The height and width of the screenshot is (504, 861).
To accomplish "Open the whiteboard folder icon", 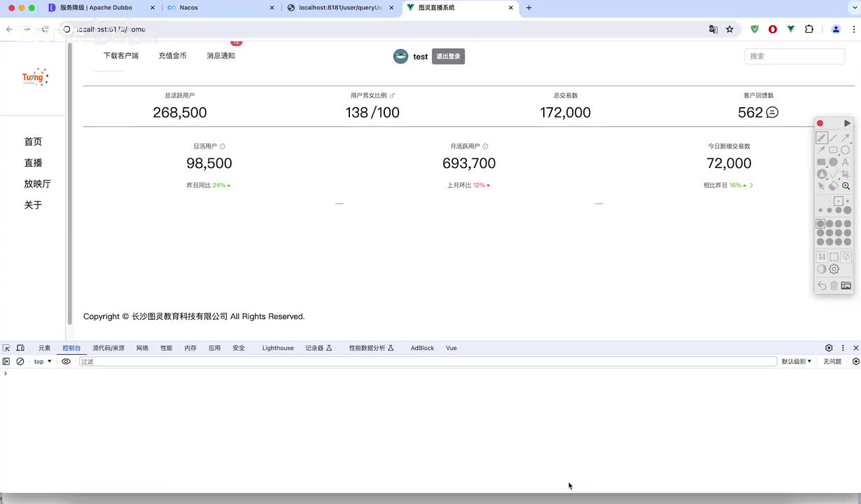I will (846, 286).
